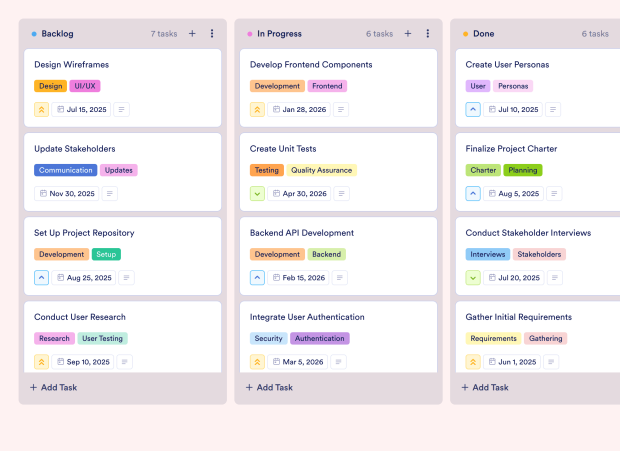Viewport: 620px width, 451px height.
Task: Click priority icon on Create Unit Tests card
Action: [258, 194]
